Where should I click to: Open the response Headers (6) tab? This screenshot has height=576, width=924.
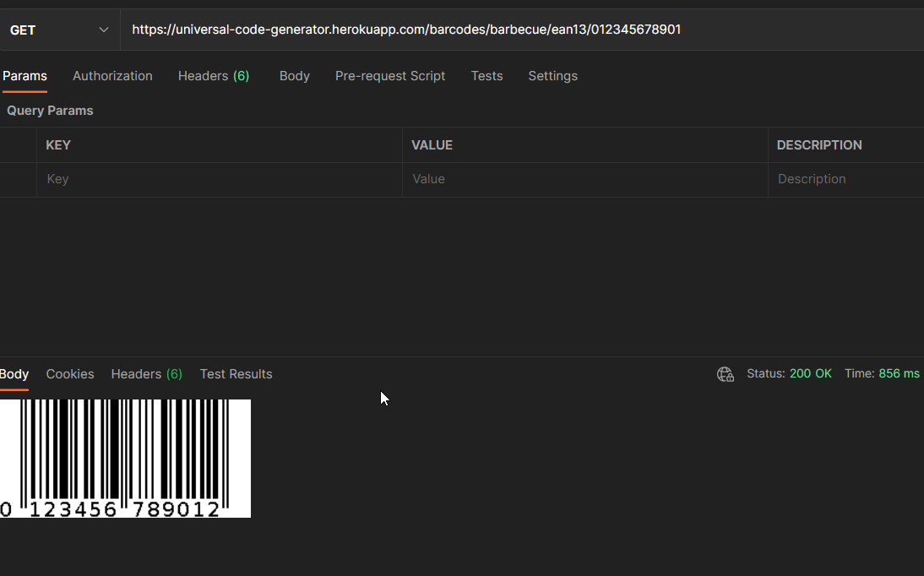coord(146,373)
